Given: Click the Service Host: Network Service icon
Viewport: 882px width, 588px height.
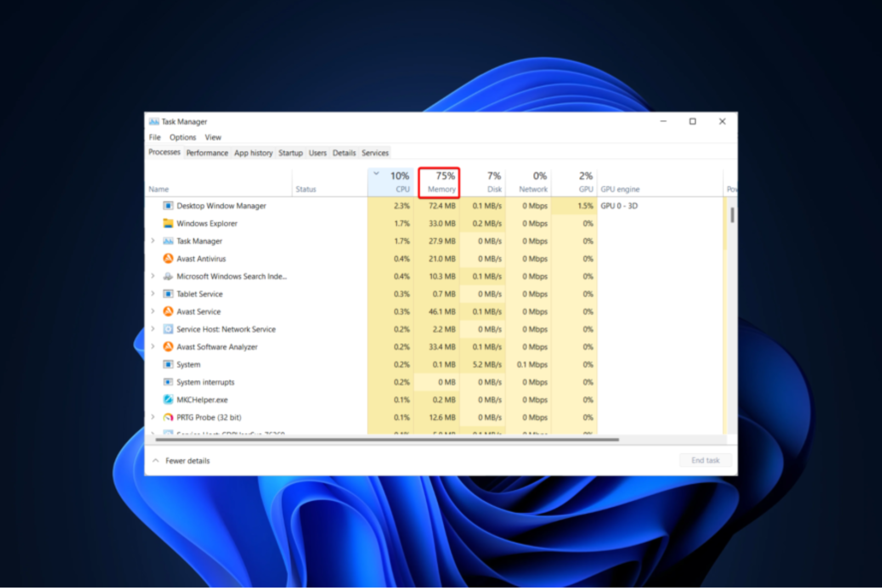Looking at the screenshot, I should click(168, 329).
